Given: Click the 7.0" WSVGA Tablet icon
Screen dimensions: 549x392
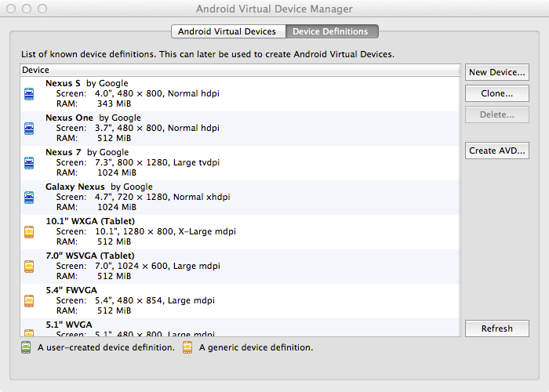Looking at the screenshot, I should click(x=29, y=267).
